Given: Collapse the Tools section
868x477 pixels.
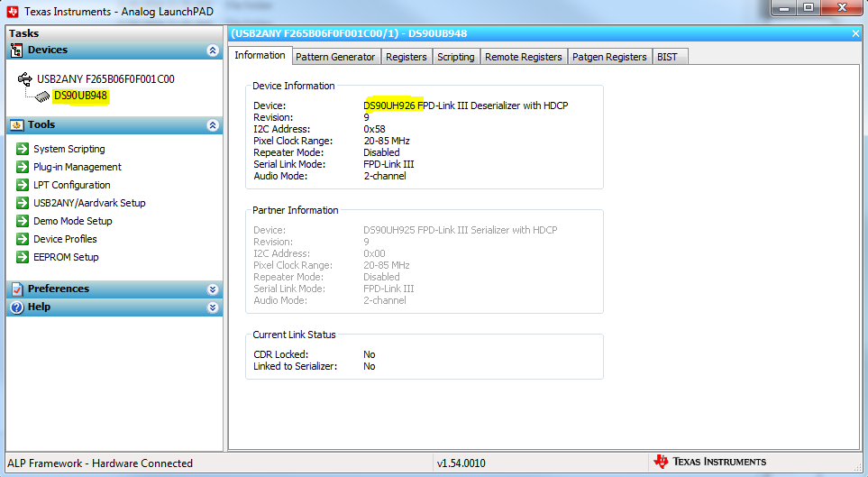Looking at the screenshot, I should (213, 125).
